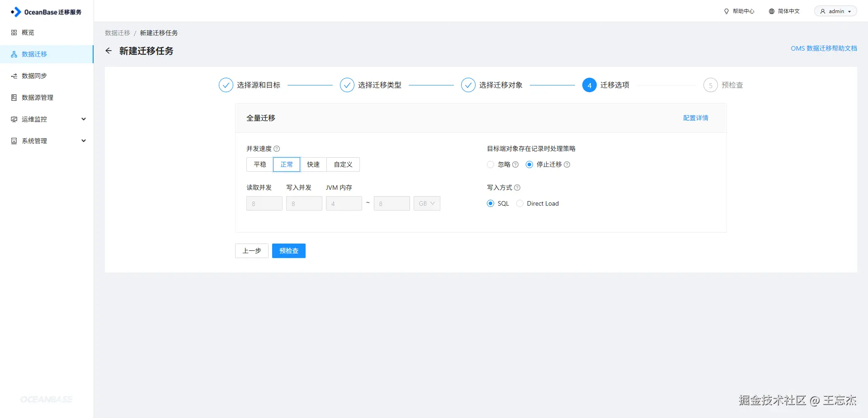868x418 pixels.
Task: Click the data source management icon
Action: coord(14,98)
